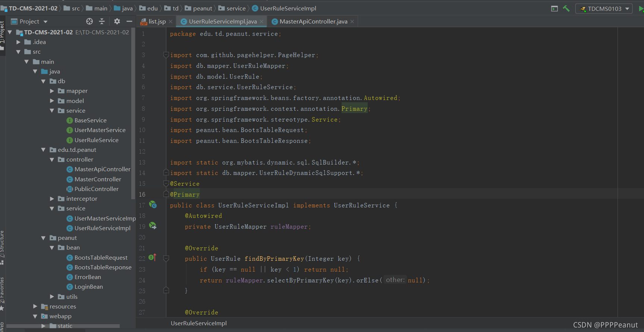Collapse the bean package arrow

point(52,248)
